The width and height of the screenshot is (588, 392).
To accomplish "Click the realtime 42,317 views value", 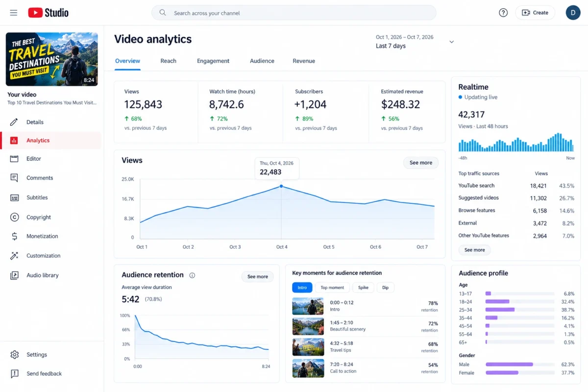I will tap(471, 115).
